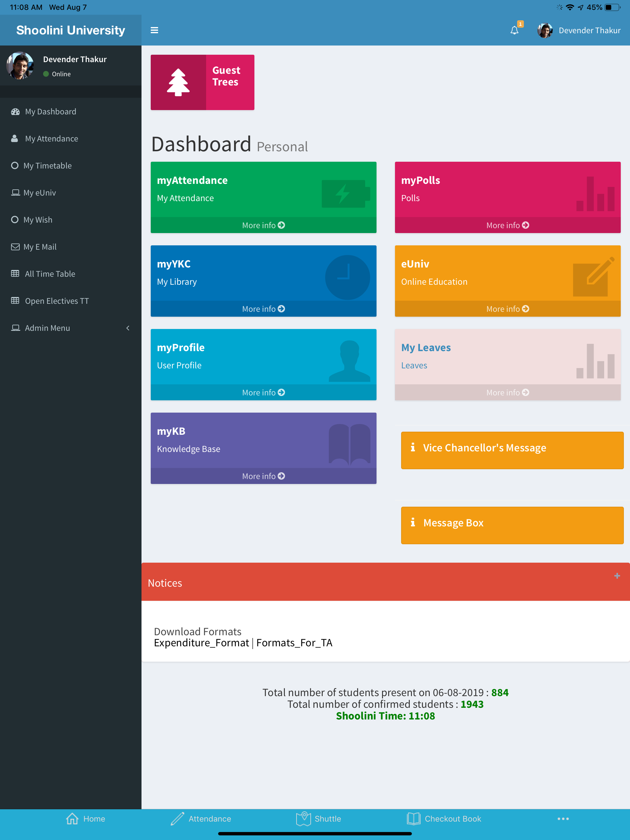630x840 pixels.
Task: Tap the Shuttle map icon in bottom bar
Action: 304,819
